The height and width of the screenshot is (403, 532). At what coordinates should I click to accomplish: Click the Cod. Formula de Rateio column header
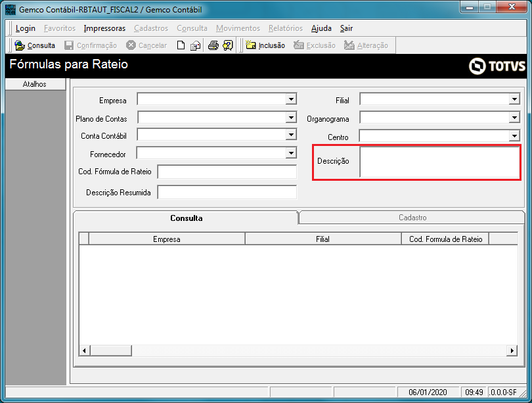(x=445, y=239)
